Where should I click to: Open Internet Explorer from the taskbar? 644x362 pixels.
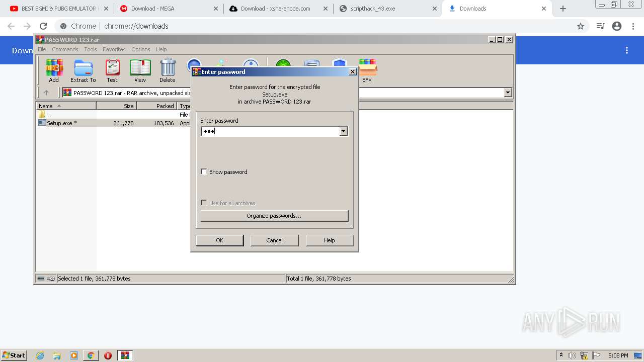pyautogui.click(x=40, y=355)
